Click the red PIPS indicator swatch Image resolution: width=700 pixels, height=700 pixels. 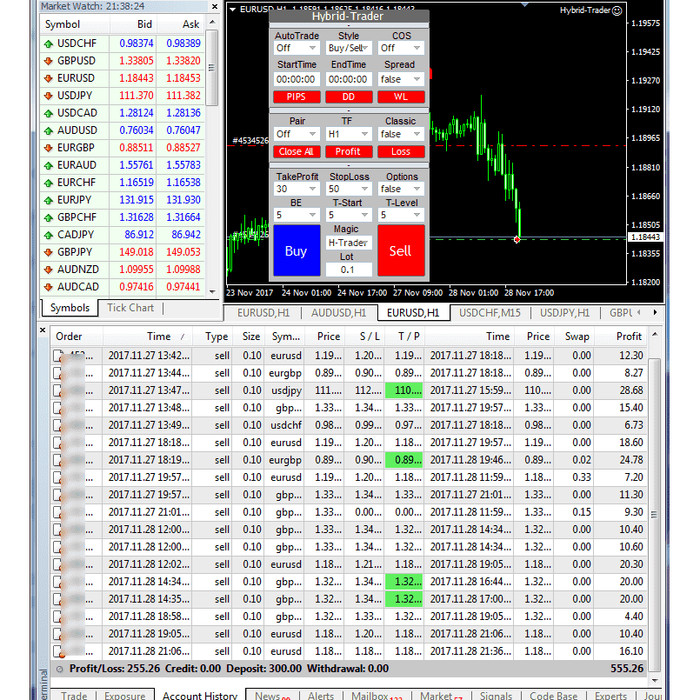296,97
